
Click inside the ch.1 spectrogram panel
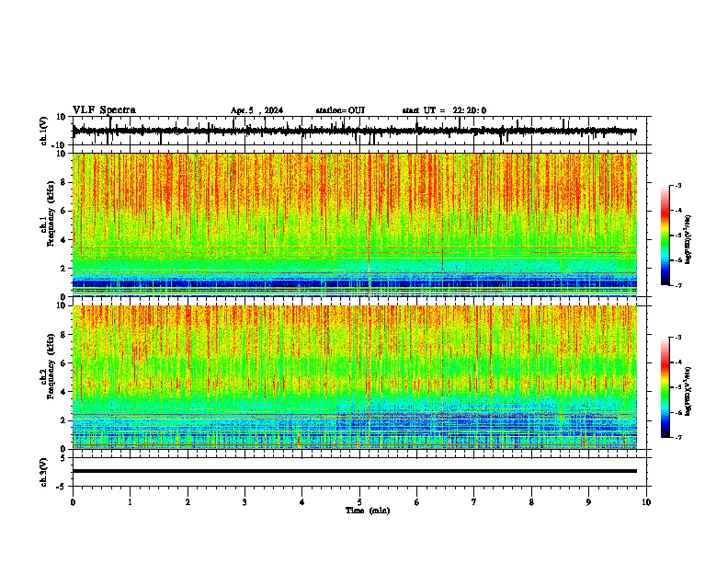click(354, 224)
